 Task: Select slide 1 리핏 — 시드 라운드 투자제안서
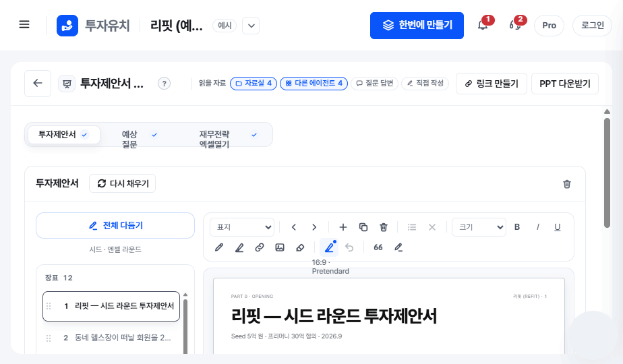[x=111, y=306]
